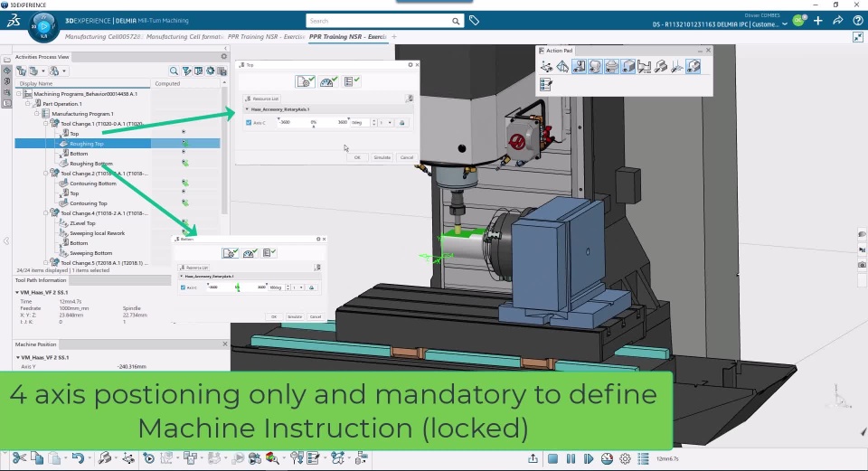Image resolution: width=868 pixels, height=471 pixels.
Task: Click Resource List button in Top dialog
Action: 262,99
